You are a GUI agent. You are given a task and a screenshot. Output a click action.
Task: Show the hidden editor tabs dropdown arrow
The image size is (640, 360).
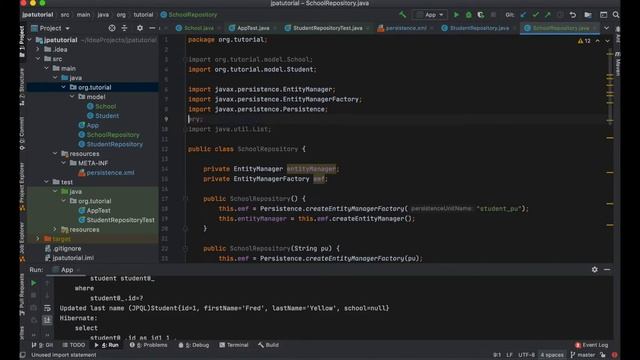[607, 28]
